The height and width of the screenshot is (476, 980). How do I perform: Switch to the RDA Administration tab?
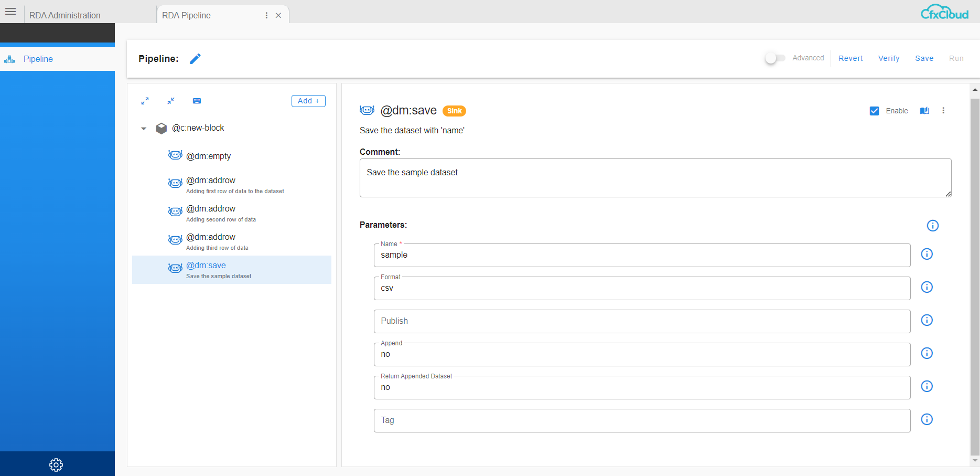click(65, 15)
